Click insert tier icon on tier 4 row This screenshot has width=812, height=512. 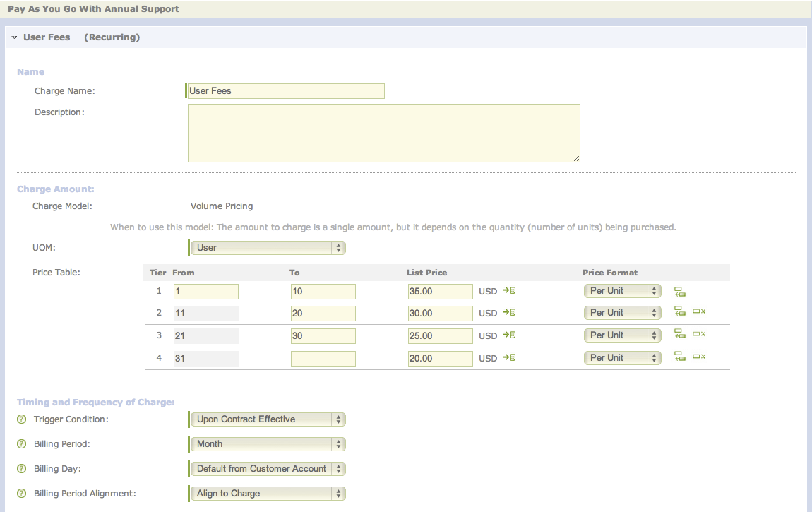click(x=680, y=356)
